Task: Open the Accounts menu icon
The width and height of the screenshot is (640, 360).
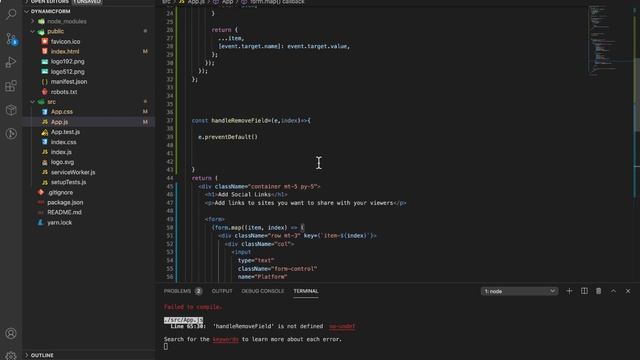Action: click(x=11, y=333)
